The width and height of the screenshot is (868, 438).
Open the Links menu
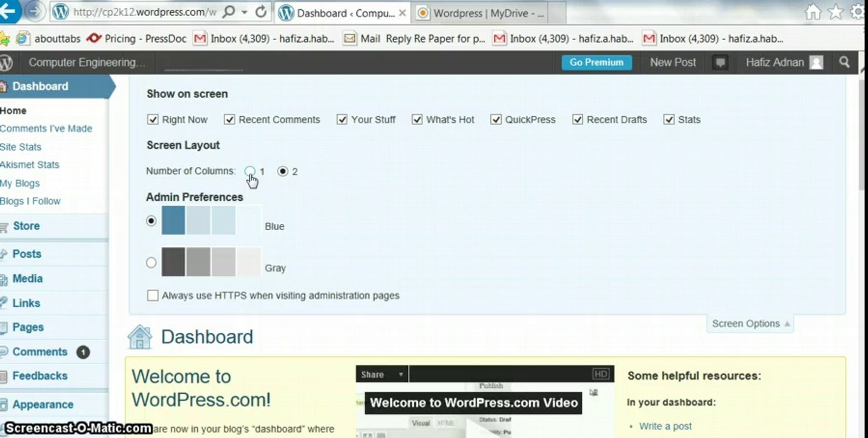[26, 303]
